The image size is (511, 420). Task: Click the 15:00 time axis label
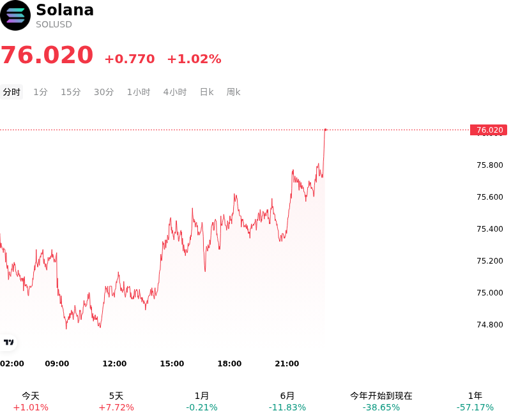172,363
